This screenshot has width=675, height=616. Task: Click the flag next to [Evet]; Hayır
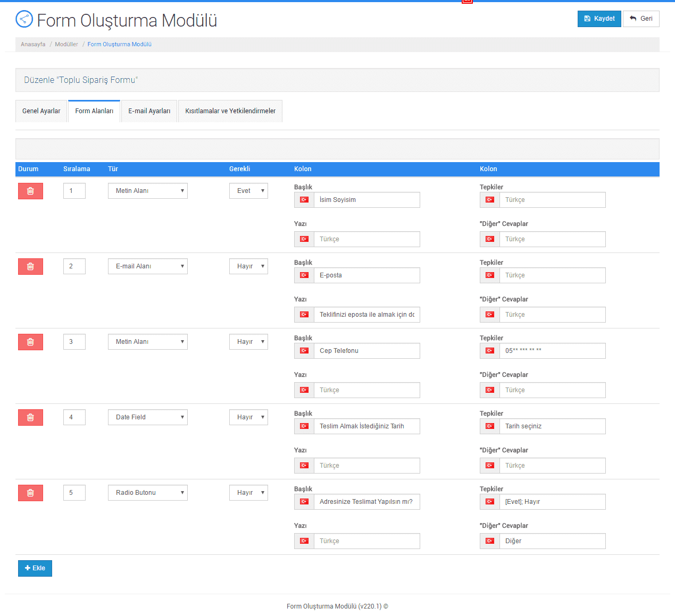click(490, 502)
